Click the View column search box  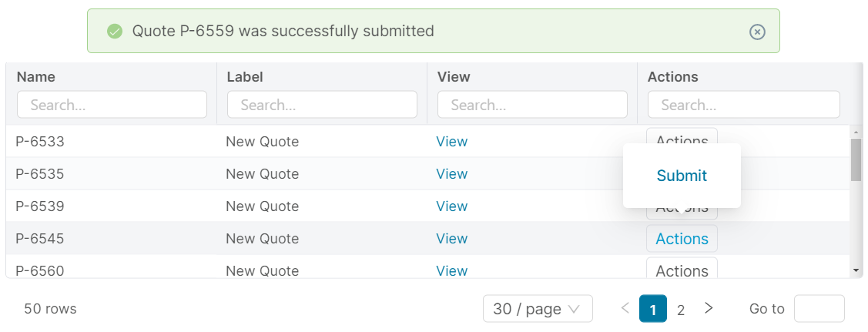532,105
